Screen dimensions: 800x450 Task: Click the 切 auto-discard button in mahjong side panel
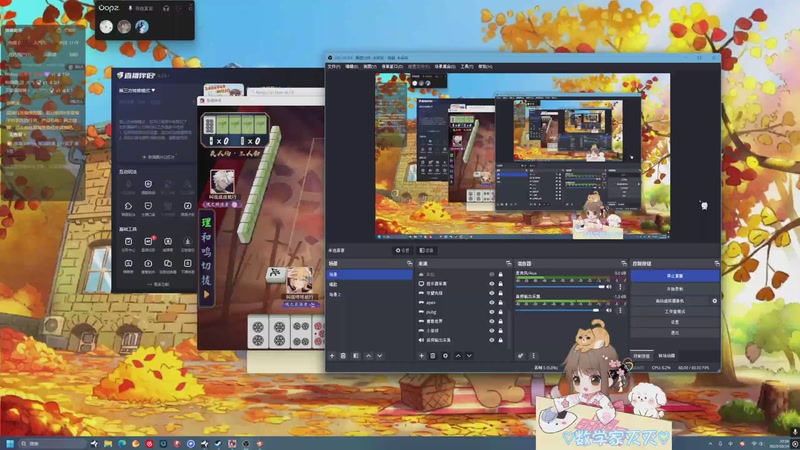pyautogui.click(x=206, y=265)
